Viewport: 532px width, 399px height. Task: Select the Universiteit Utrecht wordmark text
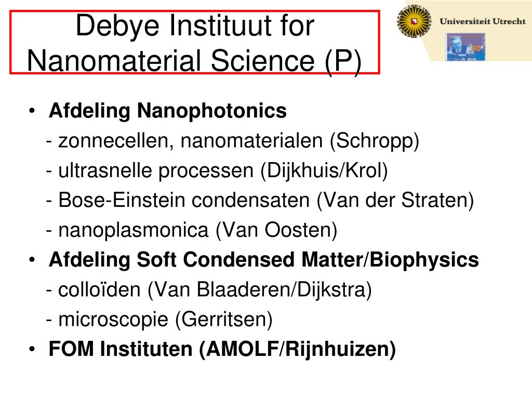483,21
